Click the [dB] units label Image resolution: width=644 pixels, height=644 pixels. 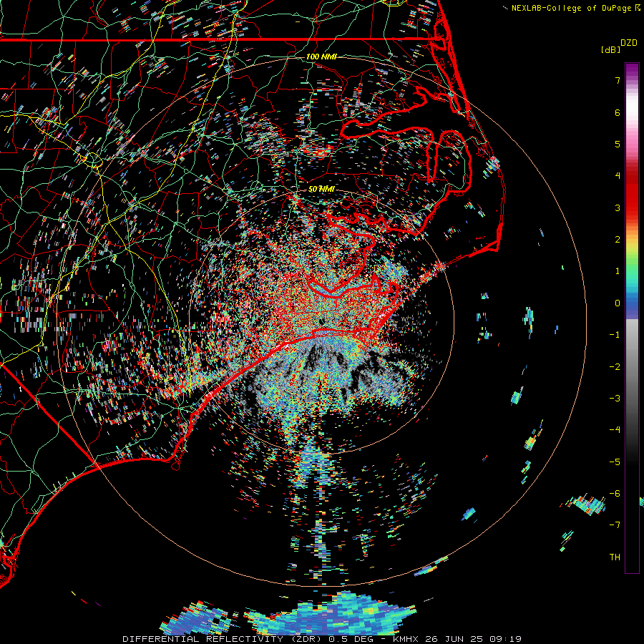tap(611, 49)
